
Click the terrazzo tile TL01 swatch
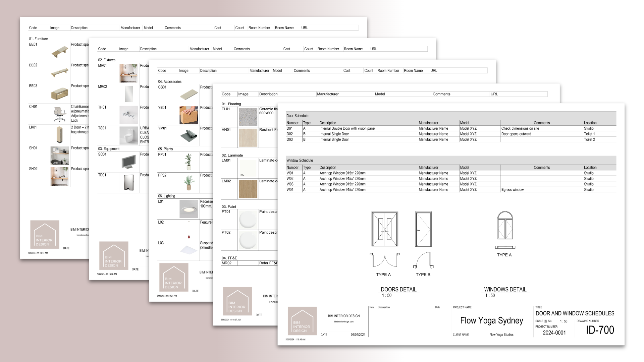click(248, 117)
